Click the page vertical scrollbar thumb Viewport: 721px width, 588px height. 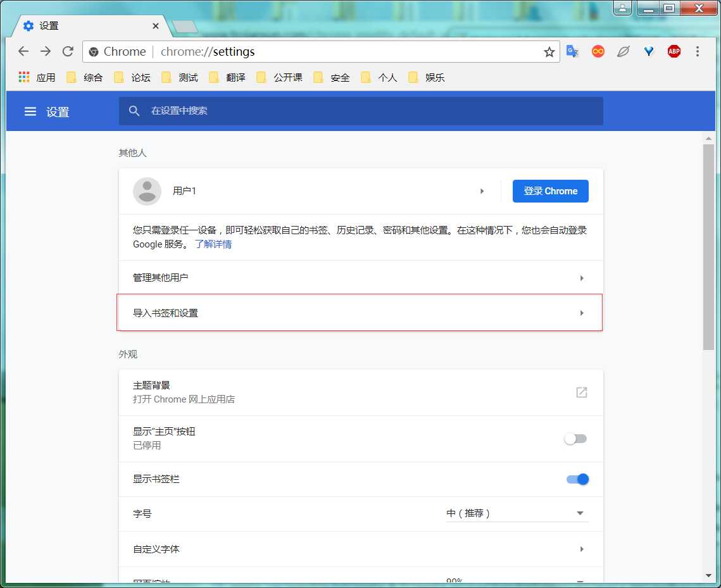pos(708,247)
